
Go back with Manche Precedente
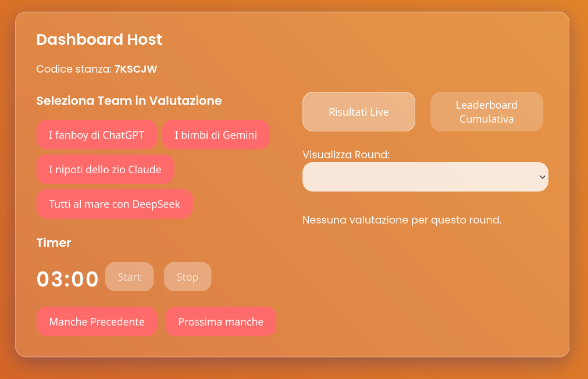click(97, 321)
